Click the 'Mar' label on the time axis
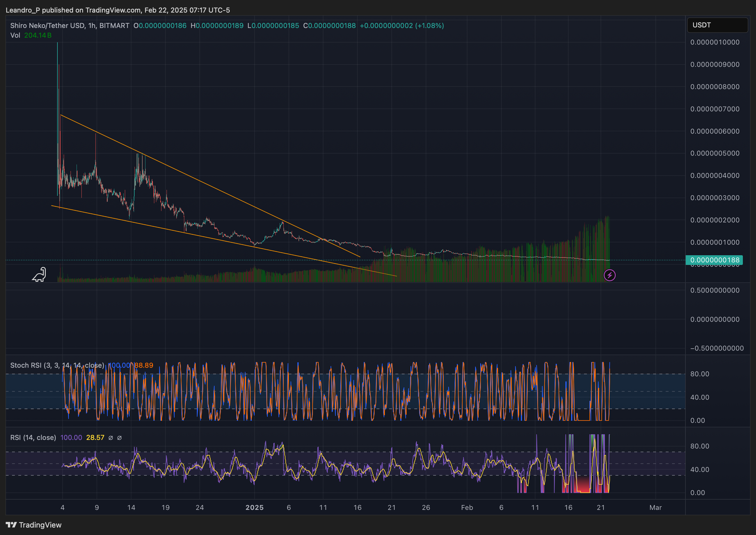756x535 pixels. pyautogui.click(x=655, y=507)
